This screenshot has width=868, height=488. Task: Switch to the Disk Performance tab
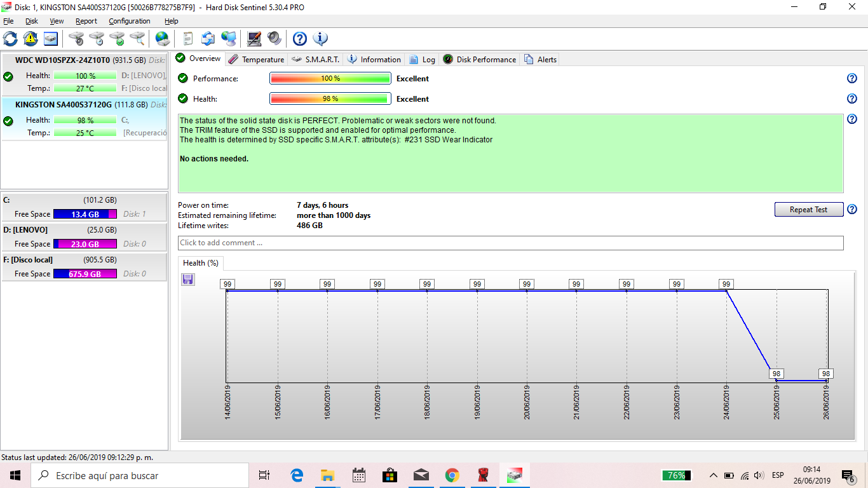click(479, 59)
